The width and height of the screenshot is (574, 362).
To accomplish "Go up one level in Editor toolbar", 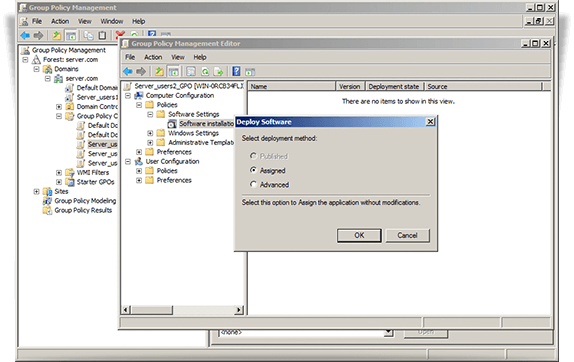I will tap(159, 71).
